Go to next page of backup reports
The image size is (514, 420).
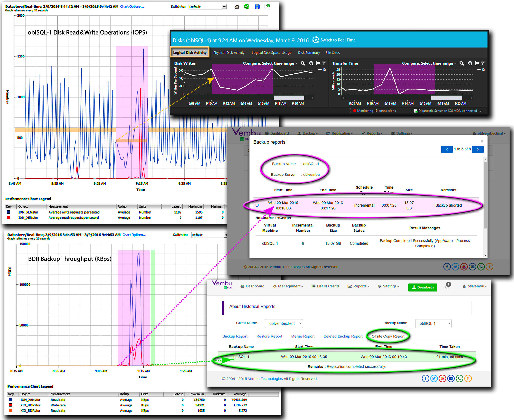tap(478, 149)
